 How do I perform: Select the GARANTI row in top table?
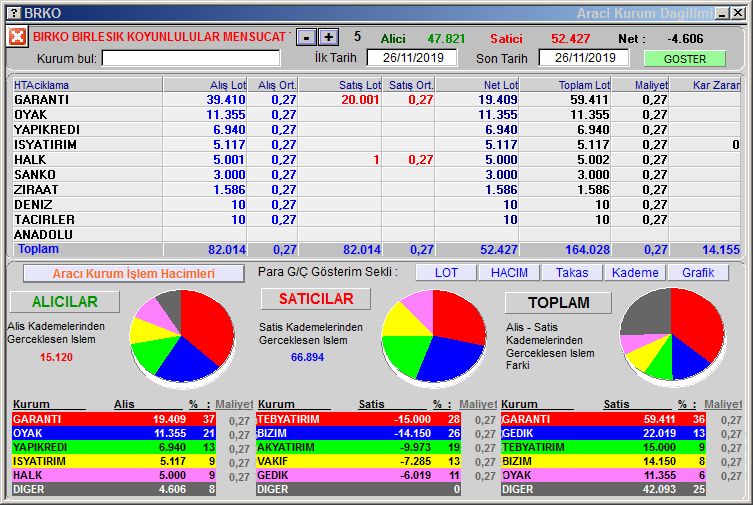coord(376,99)
